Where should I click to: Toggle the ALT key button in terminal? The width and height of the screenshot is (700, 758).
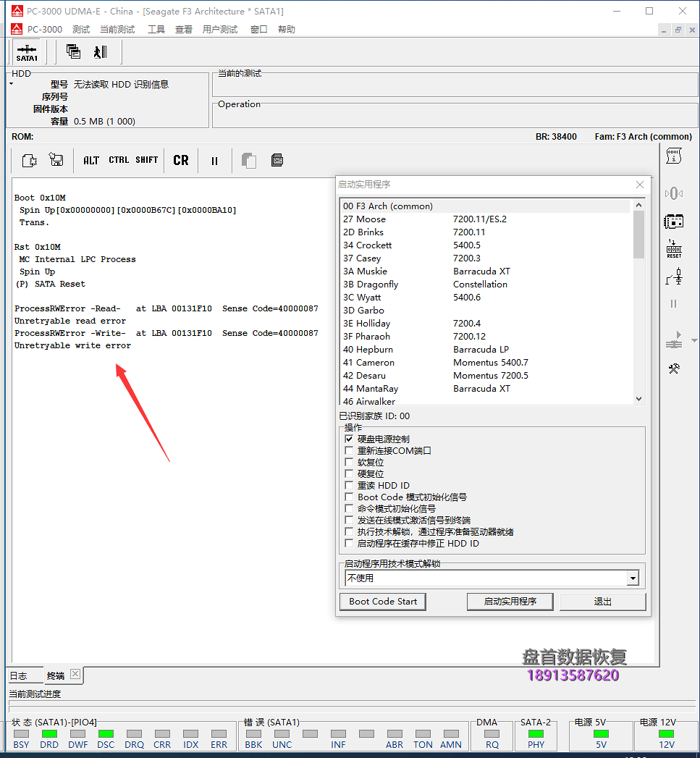coord(91,160)
